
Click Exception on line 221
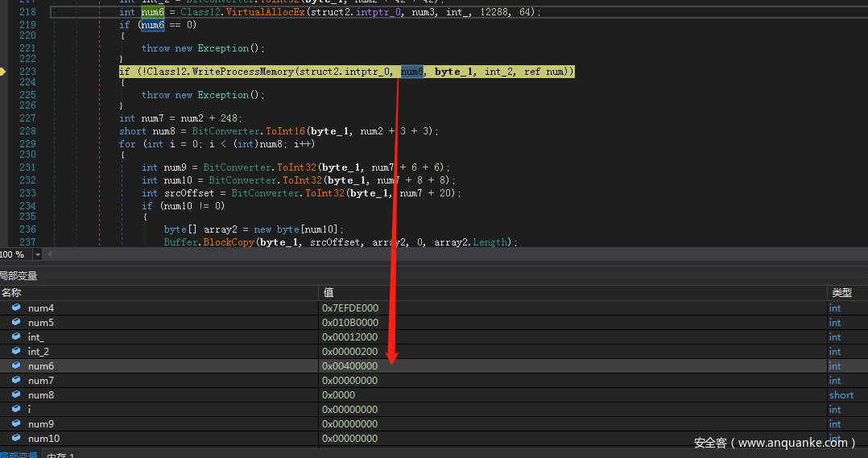tap(222, 48)
